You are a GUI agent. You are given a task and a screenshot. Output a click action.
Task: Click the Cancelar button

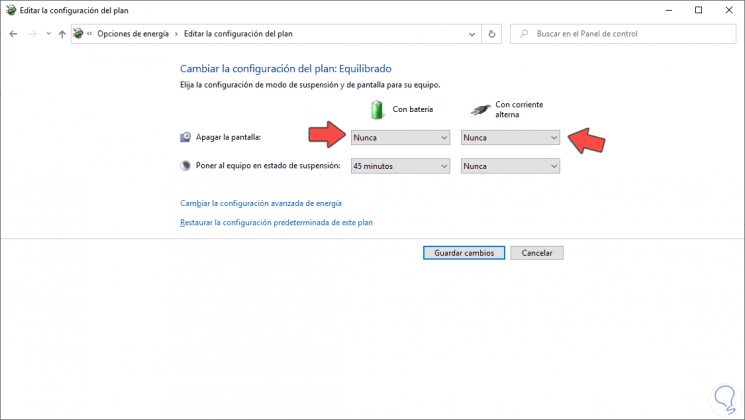[x=537, y=253]
